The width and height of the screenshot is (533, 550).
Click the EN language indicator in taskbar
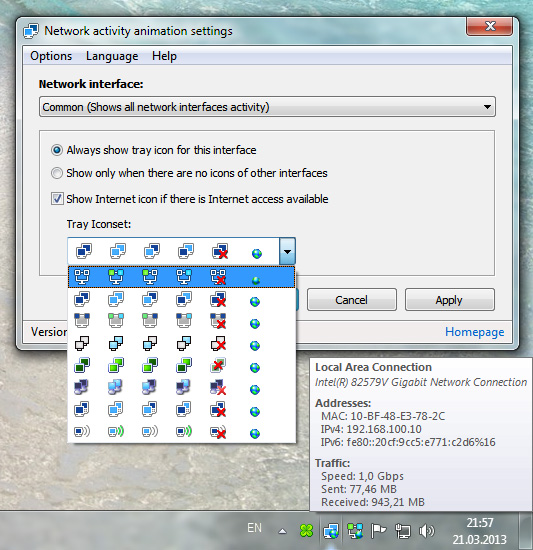pyautogui.click(x=255, y=528)
